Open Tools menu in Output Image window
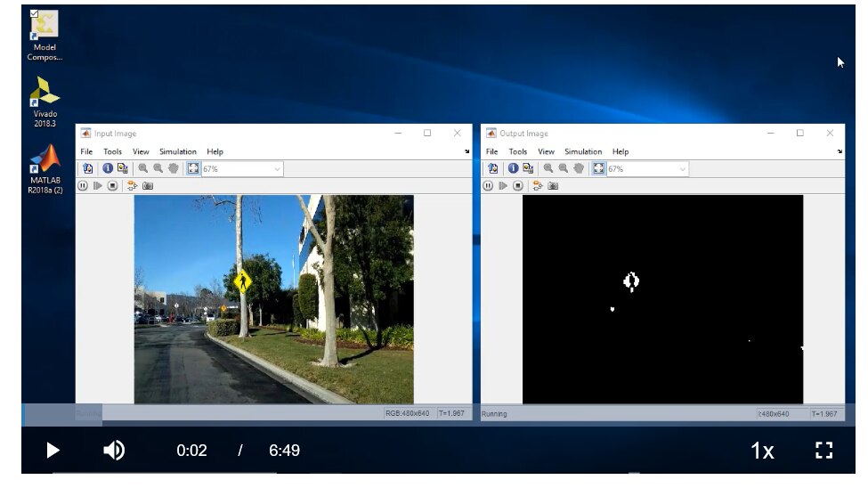The height and width of the screenshot is (496, 868). [x=517, y=151]
